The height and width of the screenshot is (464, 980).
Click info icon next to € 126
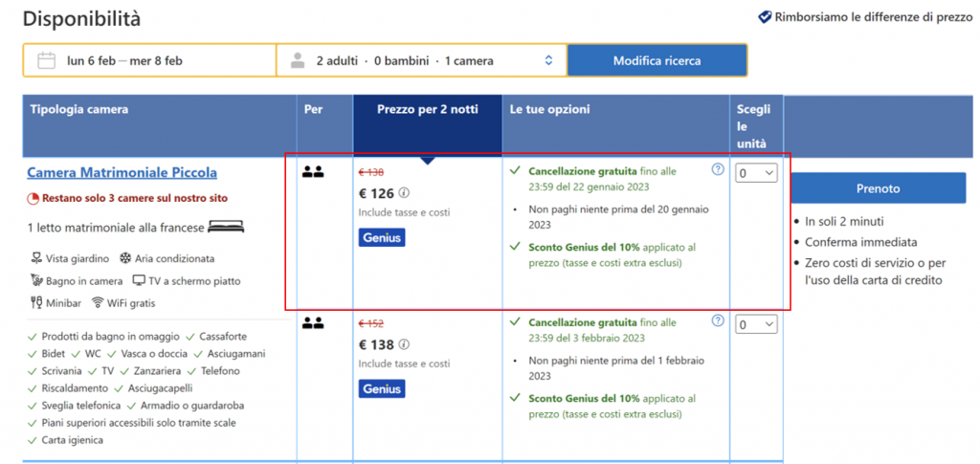[404, 192]
